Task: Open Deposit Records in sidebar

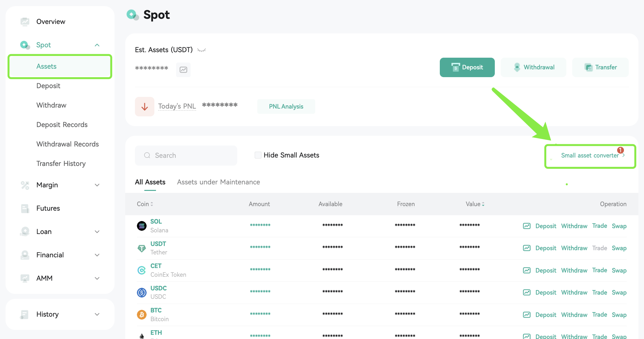Action: 62,125
